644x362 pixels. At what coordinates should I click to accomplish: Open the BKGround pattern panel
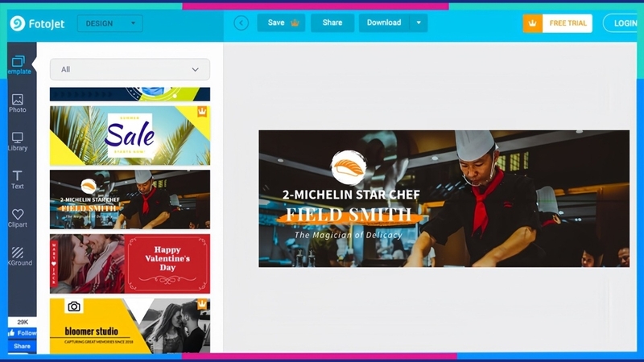click(19, 257)
